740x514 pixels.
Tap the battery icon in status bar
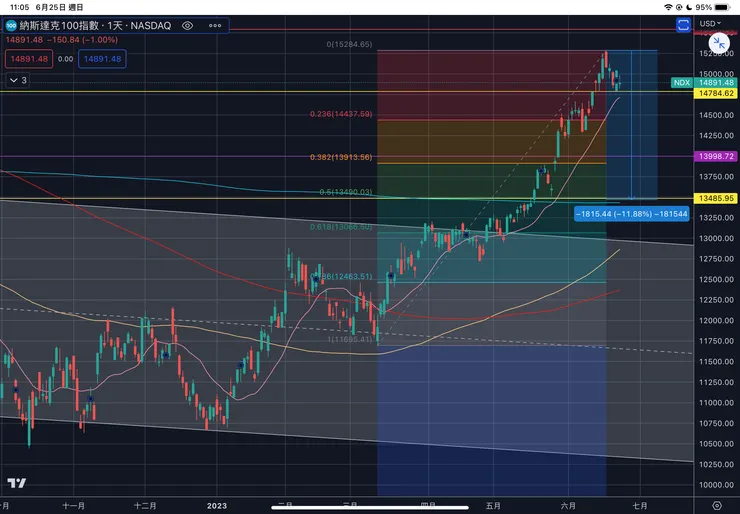click(x=723, y=7)
